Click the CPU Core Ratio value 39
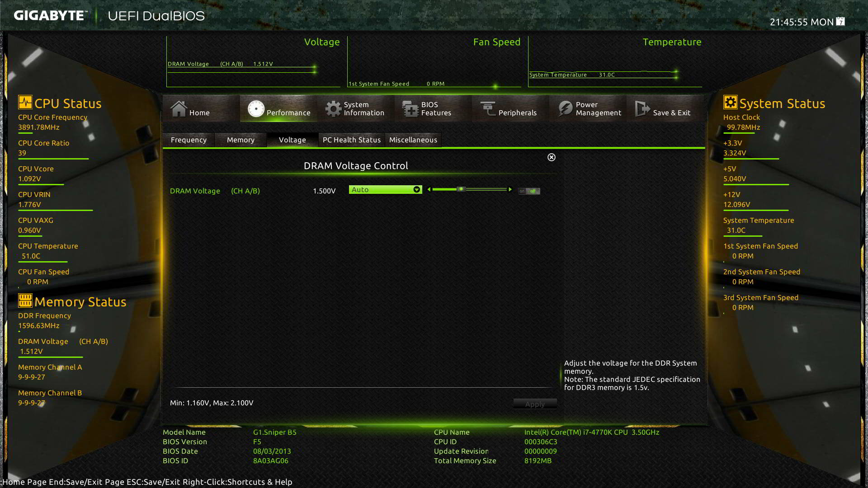This screenshot has width=868, height=488. tap(22, 153)
